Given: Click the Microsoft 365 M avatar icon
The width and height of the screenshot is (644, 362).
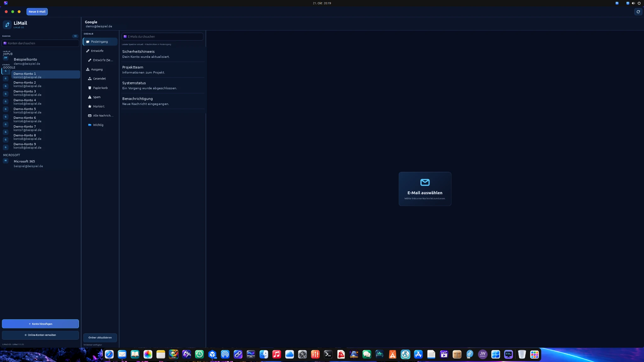Looking at the screenshot, I should tap(6, 161).
